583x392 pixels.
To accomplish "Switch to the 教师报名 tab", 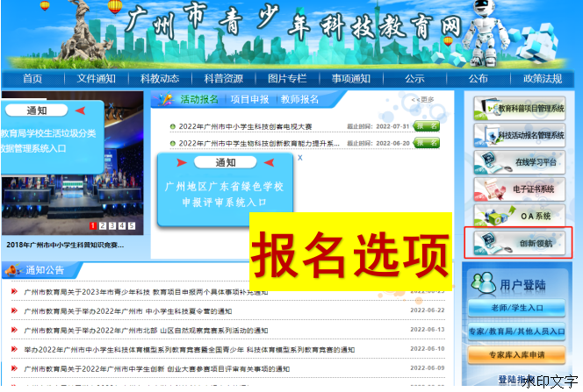I will pos(299,100).
